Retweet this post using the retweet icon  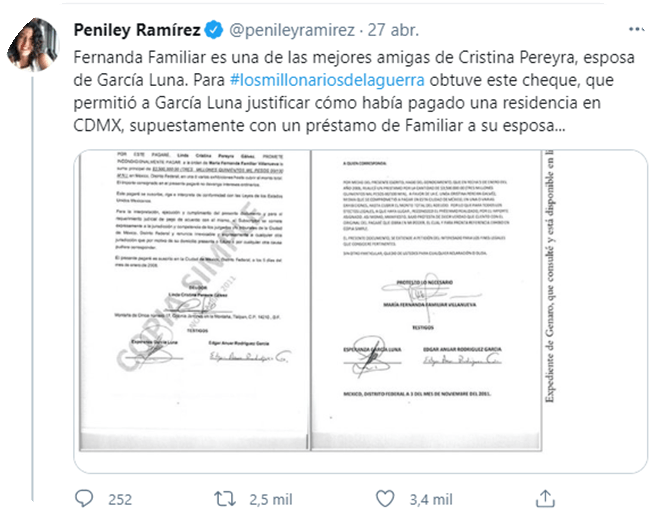(x=227, y=498)
